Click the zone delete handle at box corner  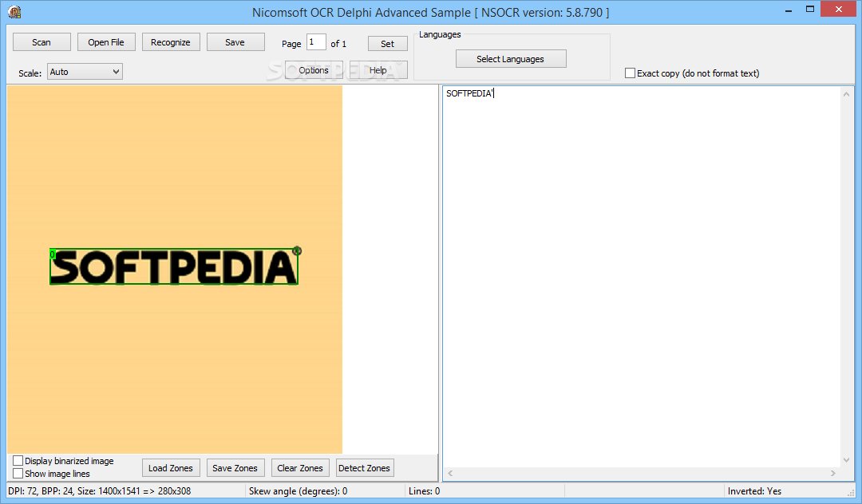coord(297,251)
